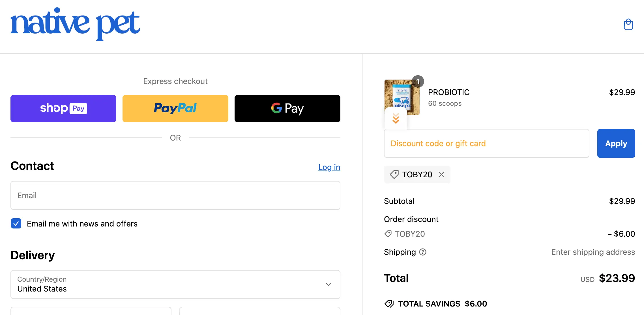Click the orange double chevron icon
The width and height of the screenshot is (644, 315).
click(396, 118)
